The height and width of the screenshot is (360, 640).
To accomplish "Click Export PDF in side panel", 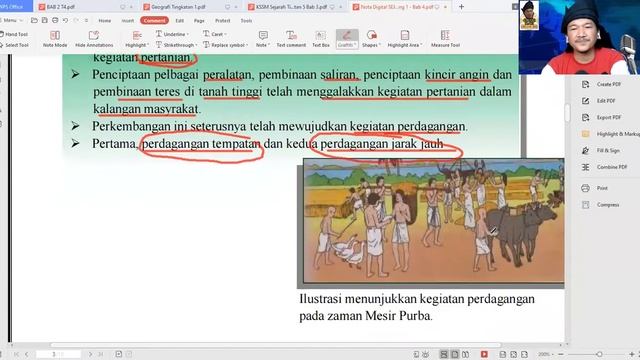I will (602, 117).
